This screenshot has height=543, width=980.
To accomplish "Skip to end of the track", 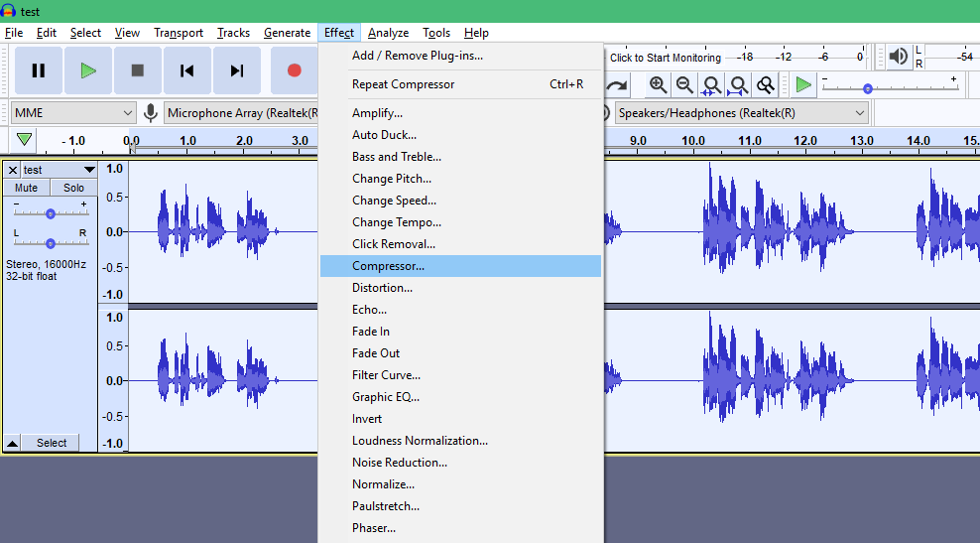I will pyautogui.click(x=236, y=70).
